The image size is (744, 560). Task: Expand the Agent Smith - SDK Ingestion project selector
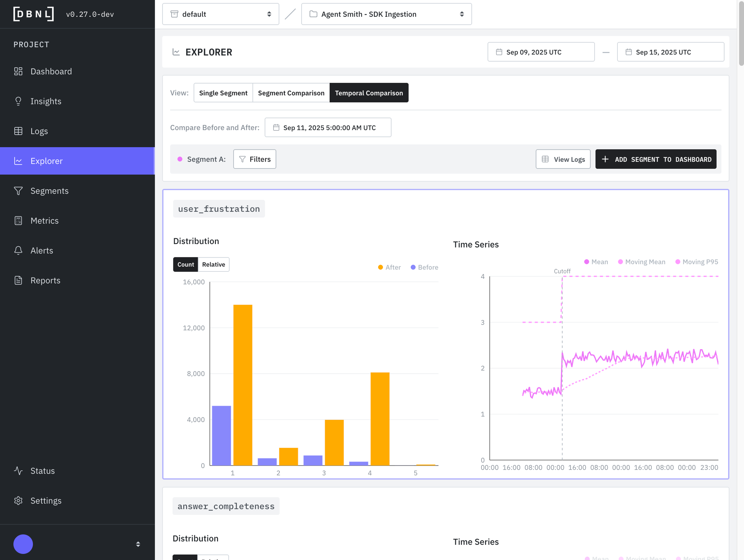click(x=386, y=14)
